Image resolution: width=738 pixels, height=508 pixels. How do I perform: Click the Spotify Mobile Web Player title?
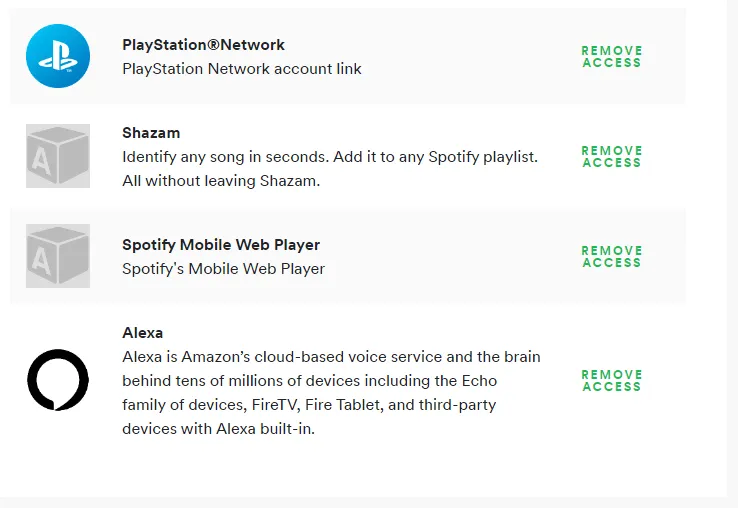point(221,245)
